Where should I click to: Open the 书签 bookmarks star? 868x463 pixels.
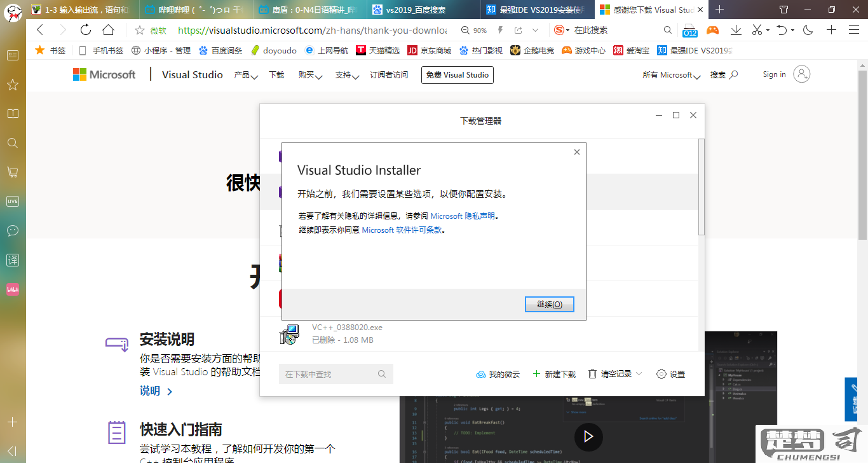coord(50,50)
